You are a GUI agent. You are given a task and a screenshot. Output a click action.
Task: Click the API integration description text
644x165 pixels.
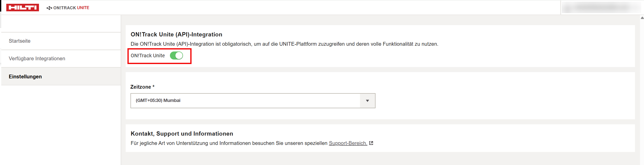pyautogui.click(x=284, y=44)
